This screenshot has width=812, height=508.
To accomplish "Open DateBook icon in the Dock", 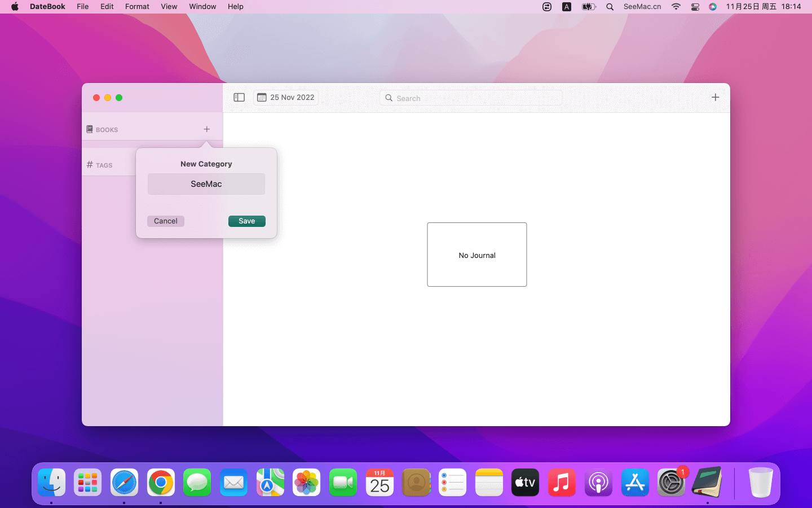I will (x=707, y=483).
